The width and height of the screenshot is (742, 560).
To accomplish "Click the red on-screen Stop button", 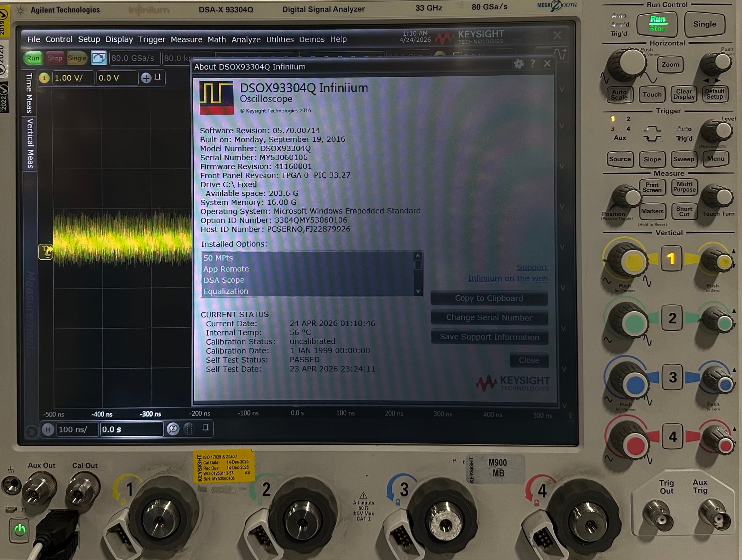I will (x=55, y=58).
